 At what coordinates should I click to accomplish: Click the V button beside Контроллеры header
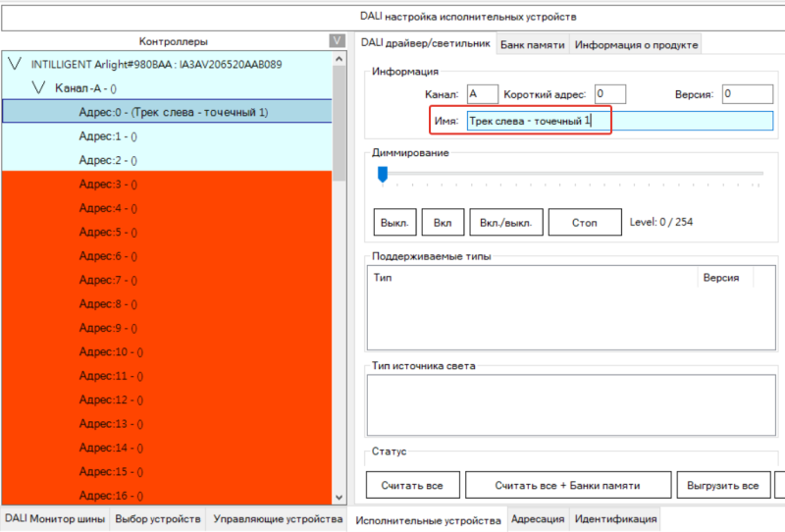tap(337, 40)
